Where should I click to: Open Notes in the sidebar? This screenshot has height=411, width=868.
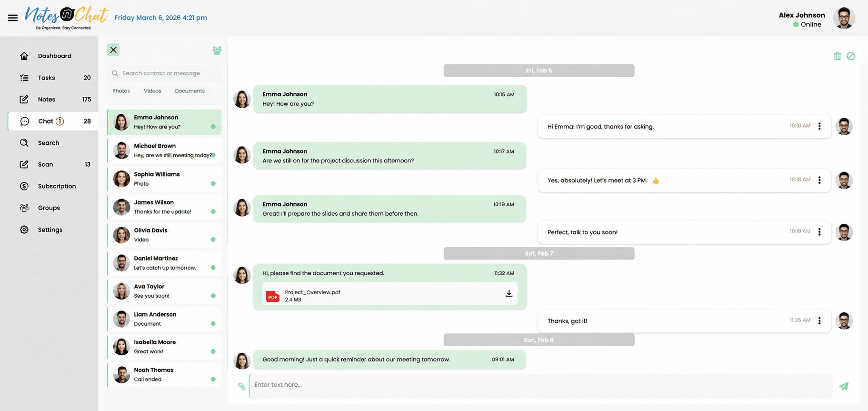click(53, 100)
